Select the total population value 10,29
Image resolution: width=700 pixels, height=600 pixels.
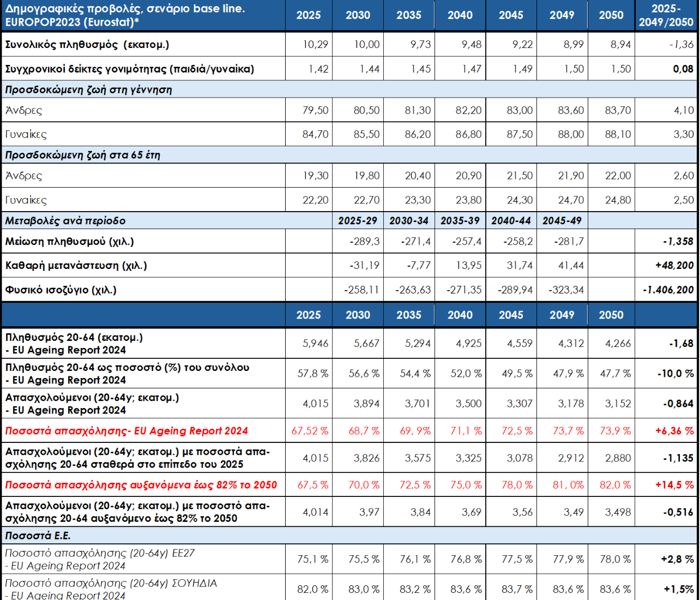316,45
